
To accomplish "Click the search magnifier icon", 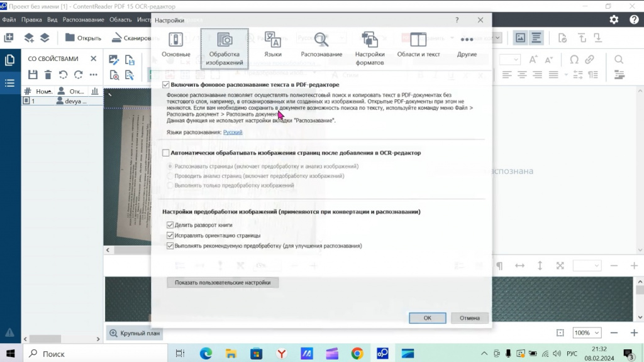I will tap(619, 60).
